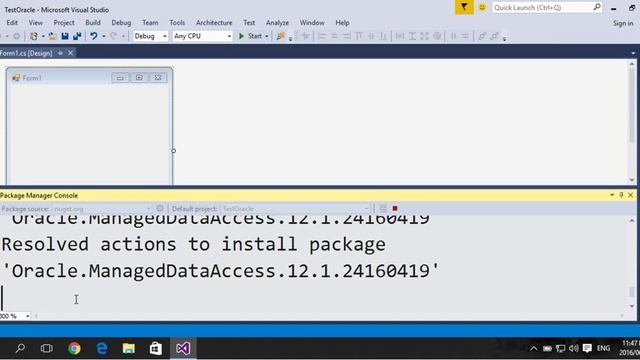Click the Make Same Width layout icon
The image size is (640, 360).
(x=400, y=36)
